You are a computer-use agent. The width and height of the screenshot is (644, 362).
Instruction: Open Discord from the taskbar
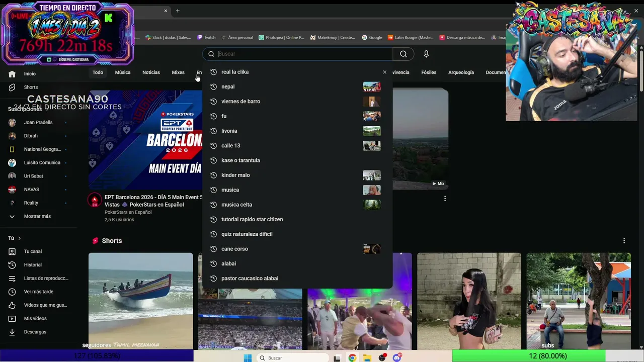click(x=397, y=358)
